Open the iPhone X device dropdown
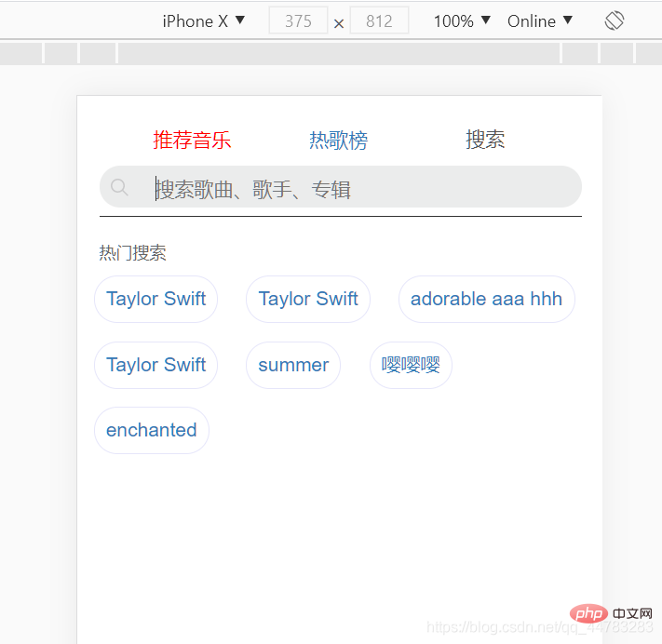 (204, 21)
